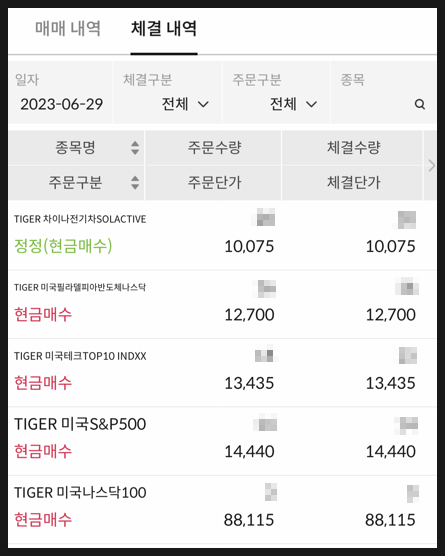Show more columns with the right chevron arrow
The width and height of the screenshot is (445, 556).
[431, 165]
